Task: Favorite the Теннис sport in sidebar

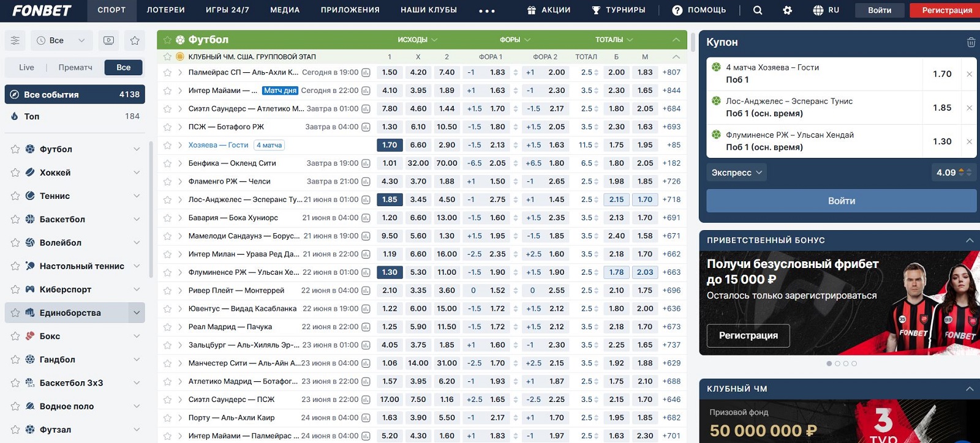Action: point(15,196)
